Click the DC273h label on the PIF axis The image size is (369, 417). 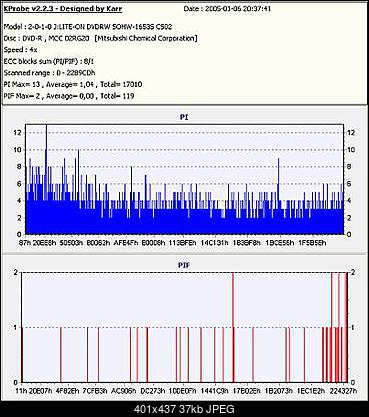tap(152, 391)
